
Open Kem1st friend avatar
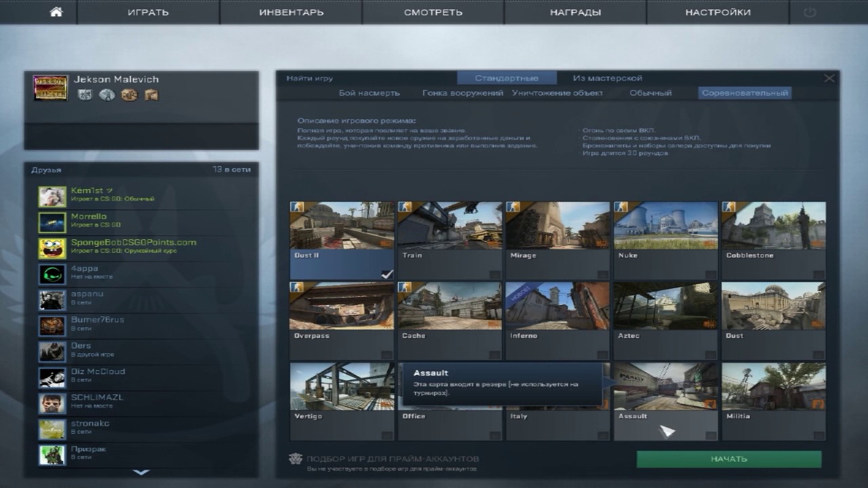point(52,197)
